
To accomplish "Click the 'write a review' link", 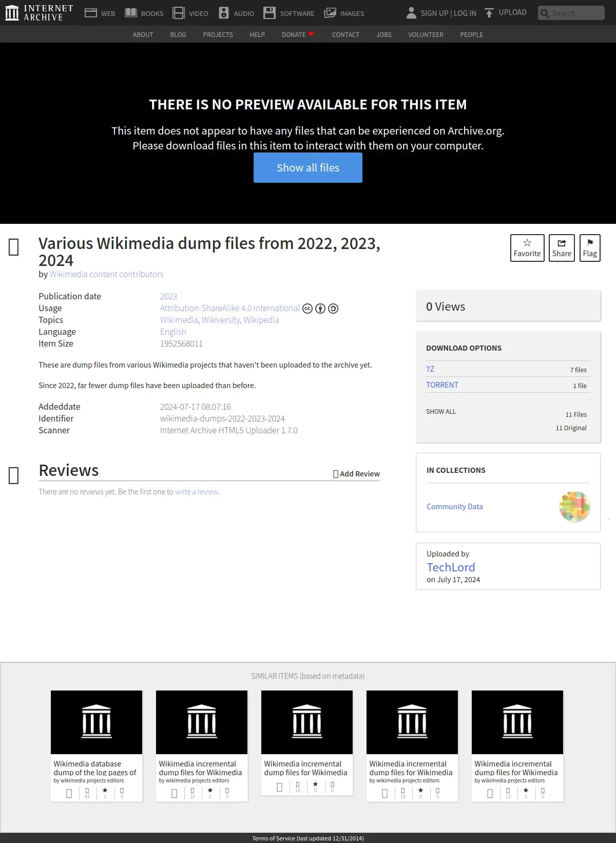I will [197, 492].
